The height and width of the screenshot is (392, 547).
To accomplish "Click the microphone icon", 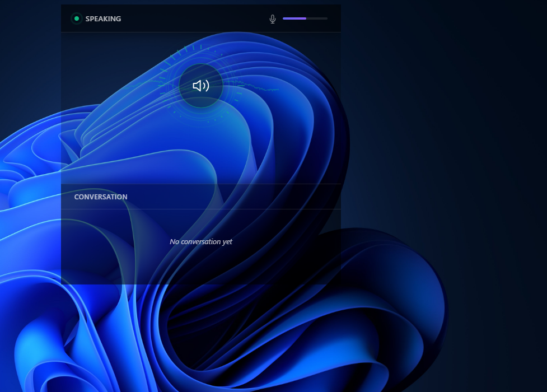I will (x=273, y=19).
